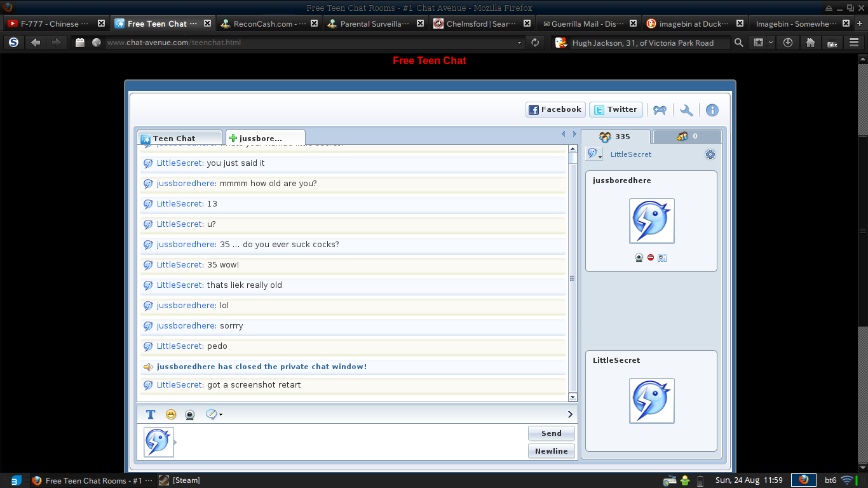View jussboredhere's webcam icon

pos(639,257)
